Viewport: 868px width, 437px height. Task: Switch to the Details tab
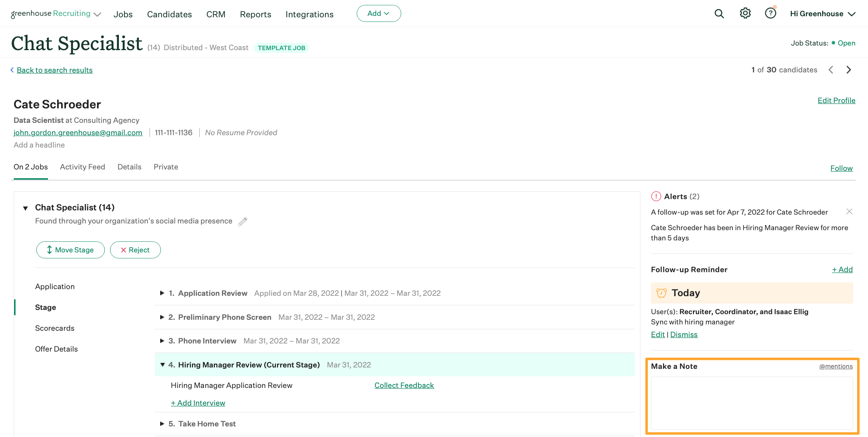click(129, 167)
